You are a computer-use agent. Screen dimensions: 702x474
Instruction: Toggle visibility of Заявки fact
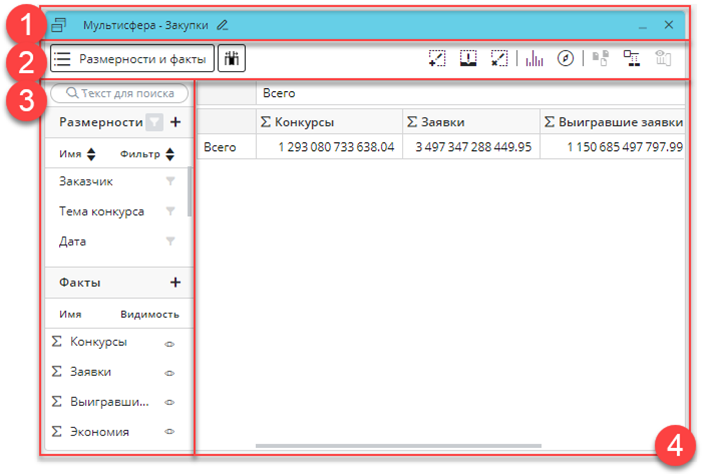tap(170, 373)
